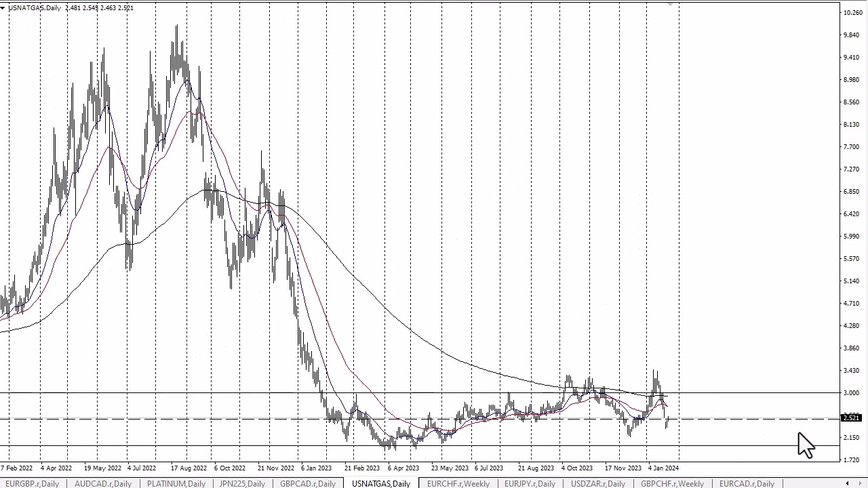
Task: Click the 6.850 price axis label
Action: coord(851,192)
